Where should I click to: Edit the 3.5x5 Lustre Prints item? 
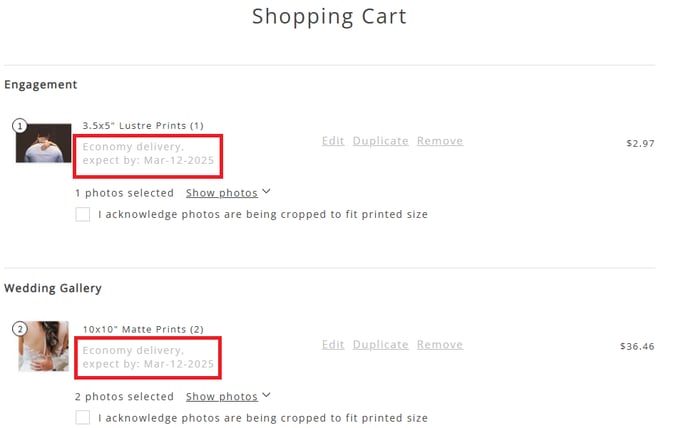point(333,141)
